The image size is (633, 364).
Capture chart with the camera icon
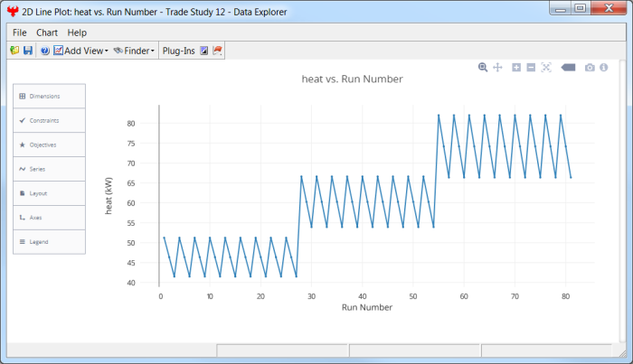pos(590,67)
